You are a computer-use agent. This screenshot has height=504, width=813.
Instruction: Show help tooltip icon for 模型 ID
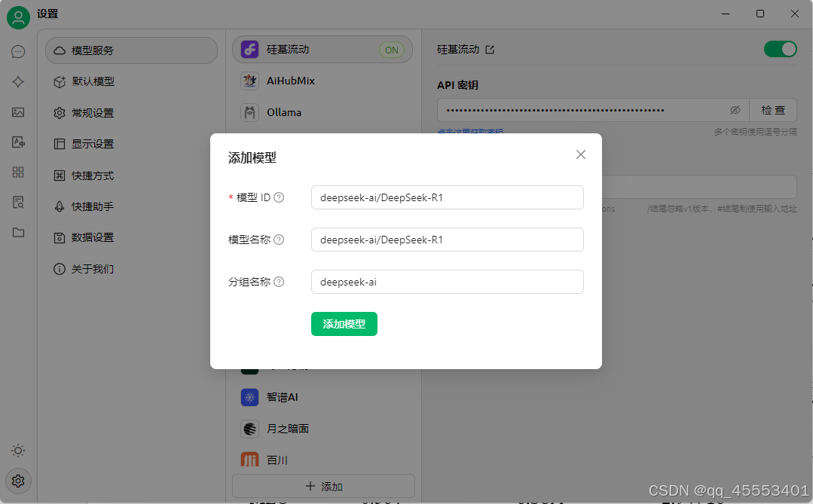pos(279,197)
